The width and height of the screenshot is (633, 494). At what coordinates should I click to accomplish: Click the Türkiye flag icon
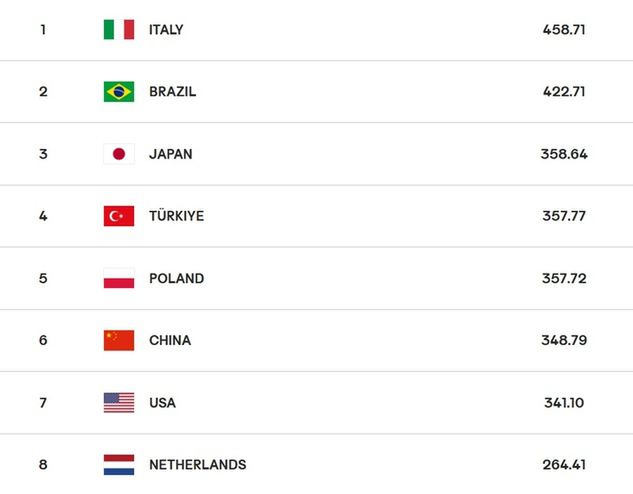[x=119, y=216]
